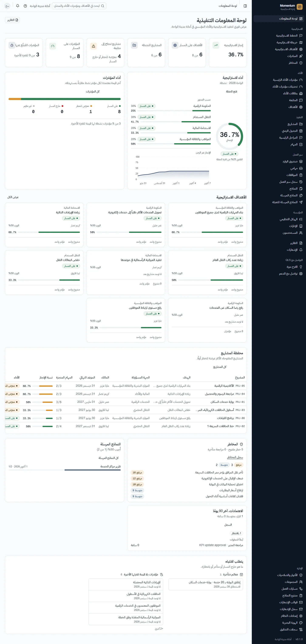Screen dimensions: 306x644
Task: Click the calendar icon for 'الجدول الزمني'
Action: coord(301,131)
